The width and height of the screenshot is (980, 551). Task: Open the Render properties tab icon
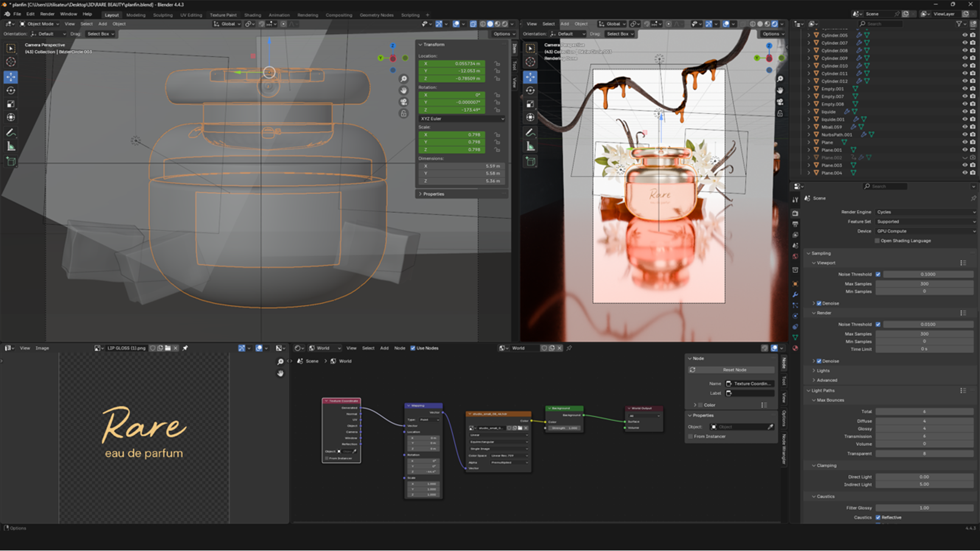(x=795, y=213)
